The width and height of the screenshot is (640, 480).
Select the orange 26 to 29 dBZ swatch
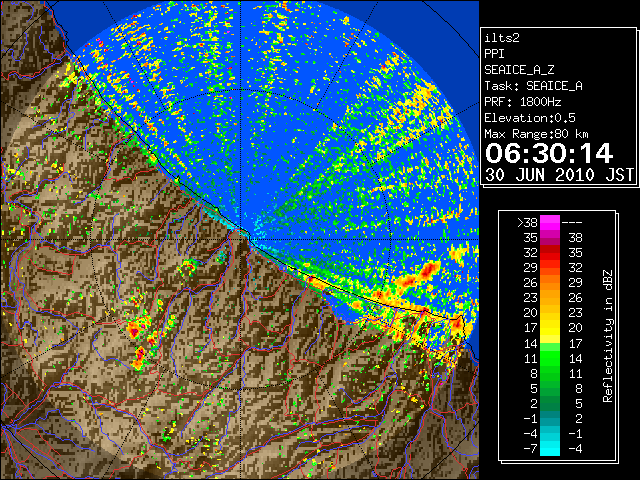(x=550, y=283)
